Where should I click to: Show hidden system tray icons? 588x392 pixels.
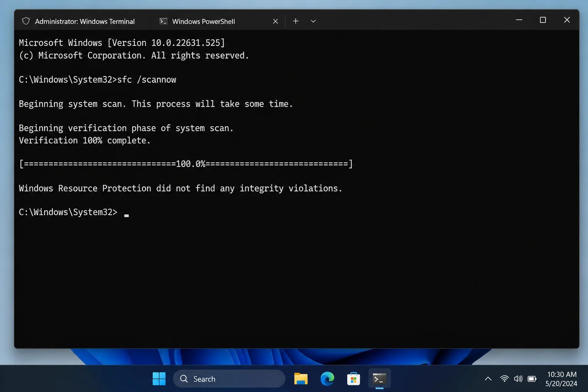tap(488, 379)
